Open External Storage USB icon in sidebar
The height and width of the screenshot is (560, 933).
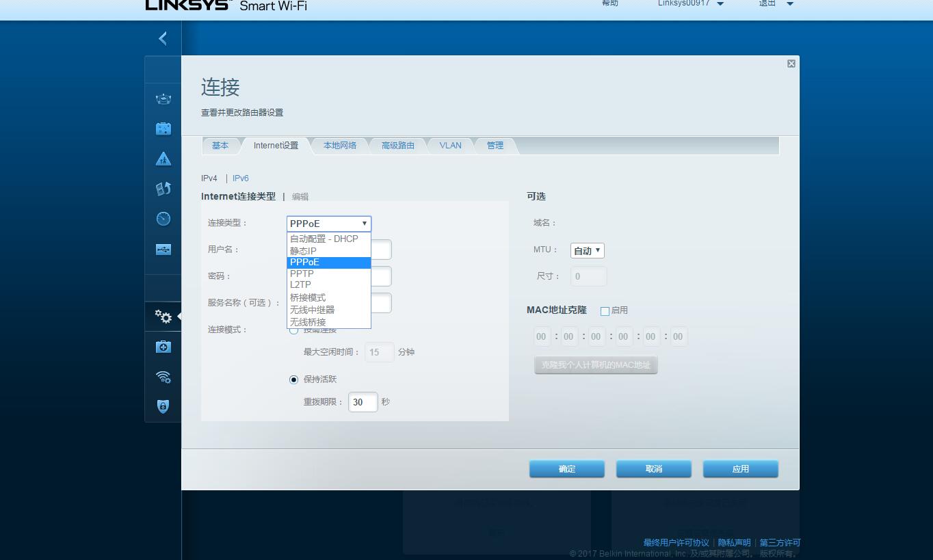click(163, 249)
